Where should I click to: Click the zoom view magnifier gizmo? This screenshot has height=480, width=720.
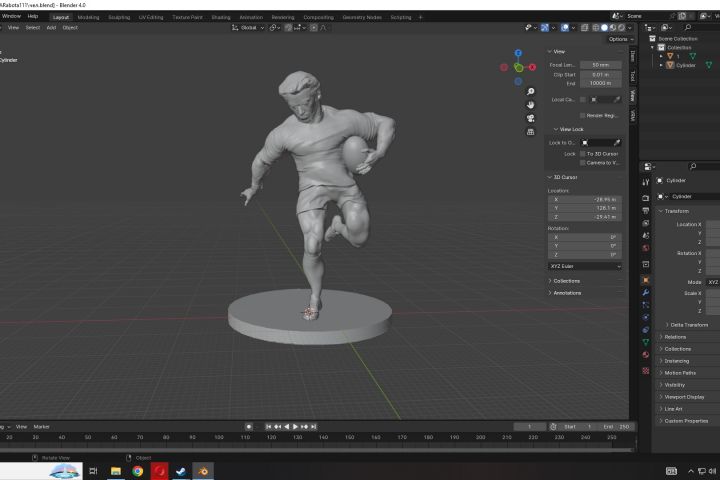click(529, 92)
